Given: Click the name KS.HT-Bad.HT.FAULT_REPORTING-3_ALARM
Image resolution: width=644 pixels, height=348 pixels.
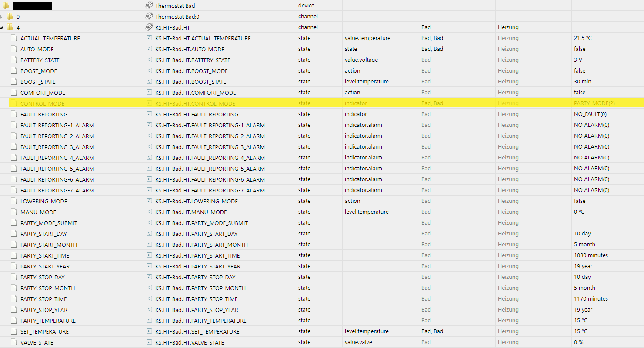Looking at the screenshot, I should click(210, 147).
